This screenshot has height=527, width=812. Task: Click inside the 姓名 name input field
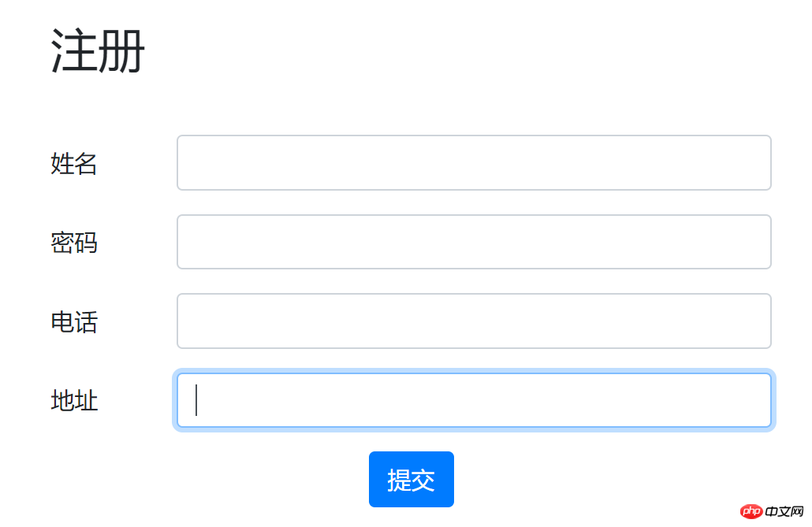coord(473,163)
